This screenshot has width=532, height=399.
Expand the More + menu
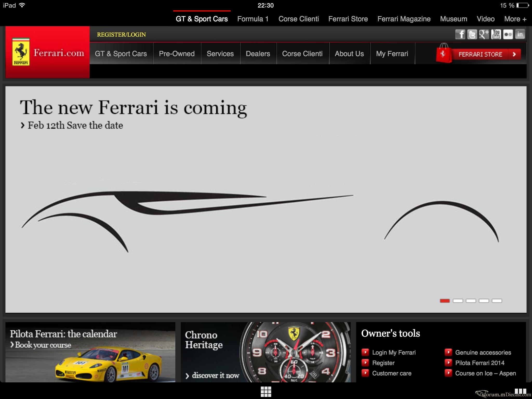(515, 19)
